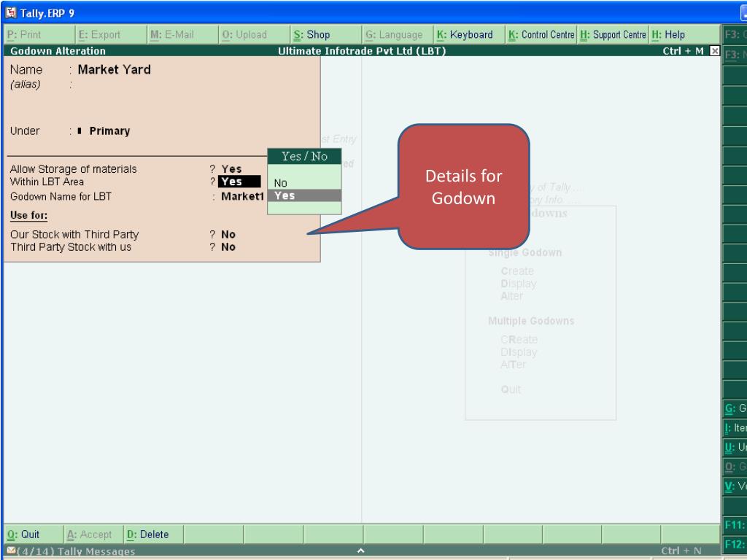Open the Tally Messages envelope icon
747x560 pixels.
click(12, 551)
